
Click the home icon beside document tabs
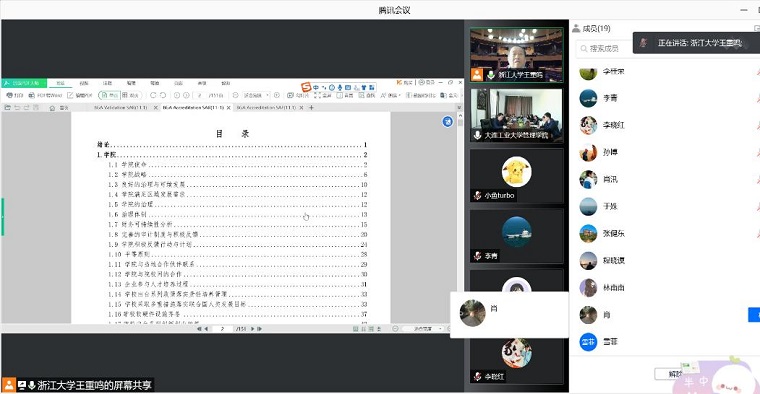tap(52, 108)
